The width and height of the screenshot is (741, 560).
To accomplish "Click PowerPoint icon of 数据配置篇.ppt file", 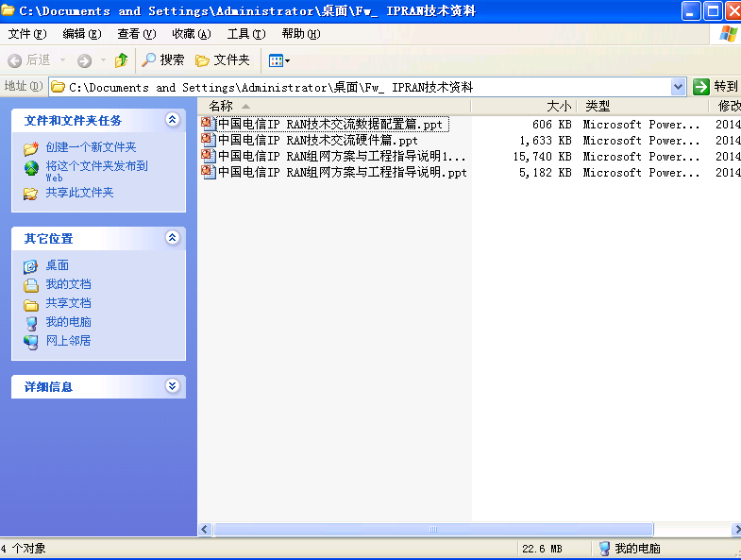I will [209, 125].
